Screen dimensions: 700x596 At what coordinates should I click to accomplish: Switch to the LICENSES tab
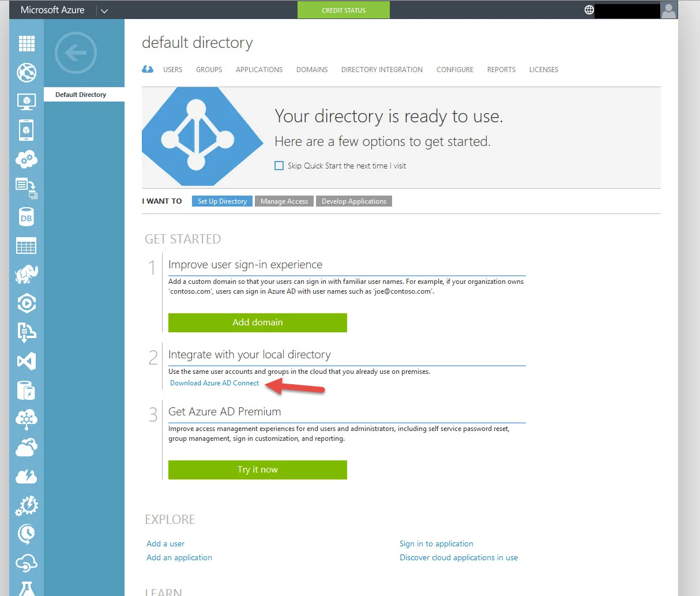[x=544, y=70]
